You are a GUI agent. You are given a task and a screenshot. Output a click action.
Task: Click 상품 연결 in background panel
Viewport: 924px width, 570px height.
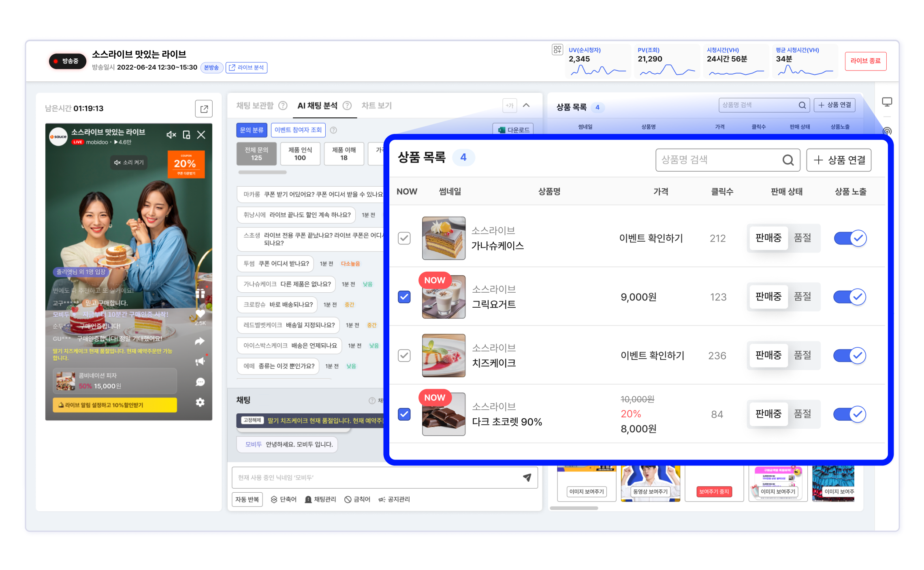[834, 105]
